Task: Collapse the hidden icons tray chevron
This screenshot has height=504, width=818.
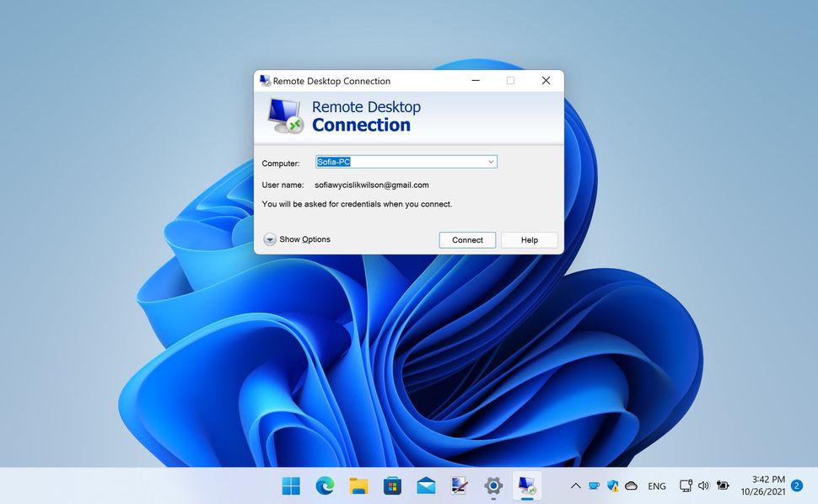Action: pyautogui.click(x=576, y=485)
